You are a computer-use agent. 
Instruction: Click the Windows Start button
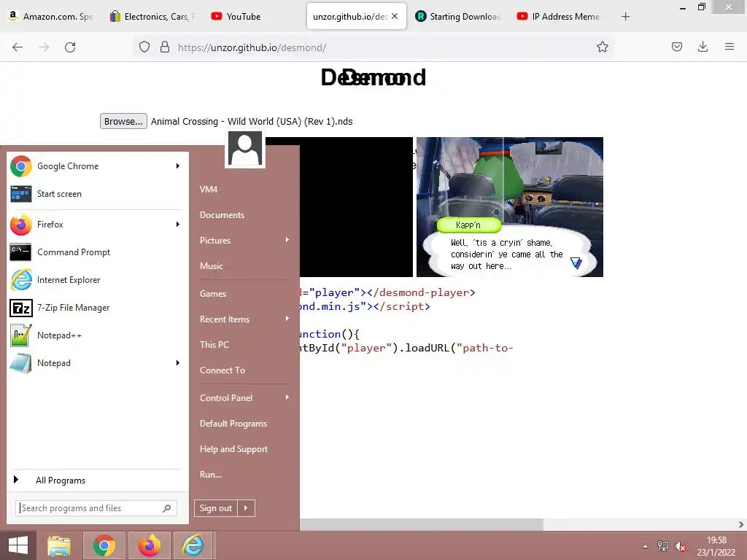click(x=18, y=545)
